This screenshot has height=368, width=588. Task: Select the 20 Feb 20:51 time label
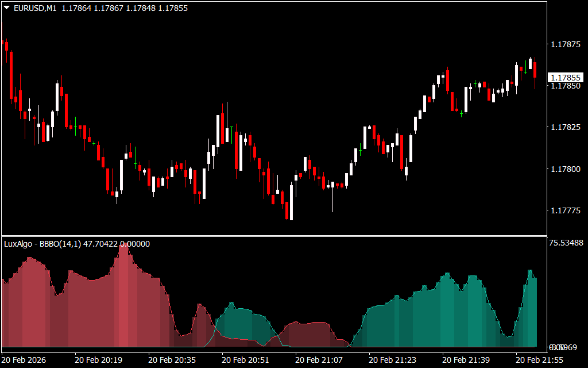245,359
